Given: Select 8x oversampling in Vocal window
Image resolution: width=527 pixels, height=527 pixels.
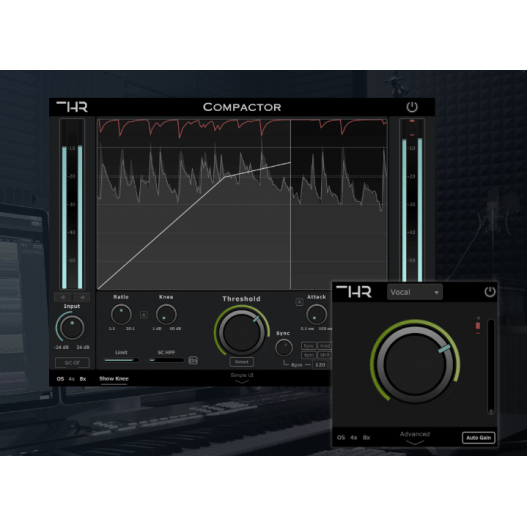Looking at the screenshot, I should pyautogui.click(x=366, y=438).
